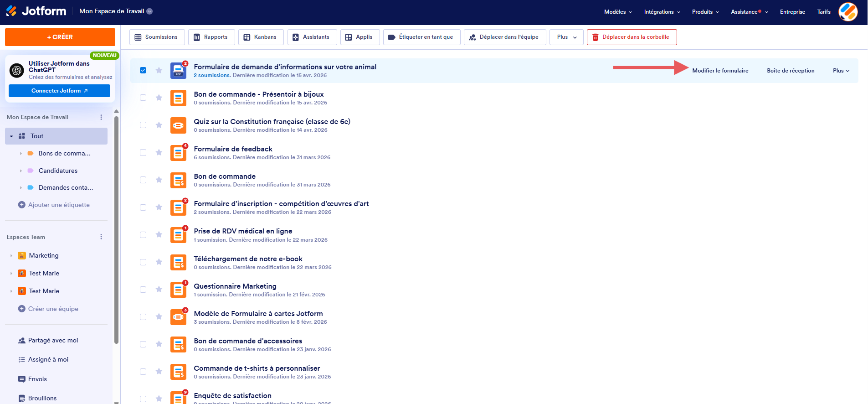Expand the Demandes conta... label

coord(21,188)
